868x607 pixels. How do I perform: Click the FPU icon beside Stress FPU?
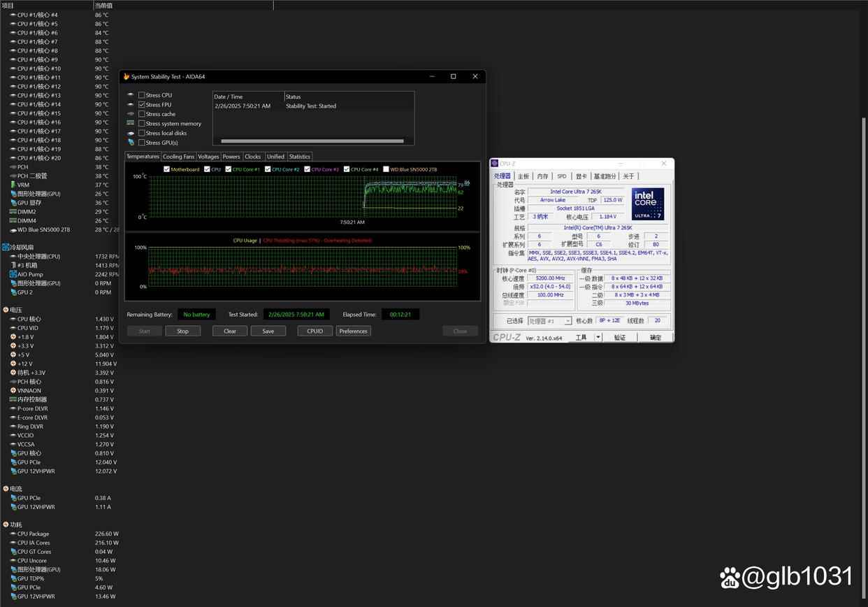pyautogui.click(x=131, y=104)
